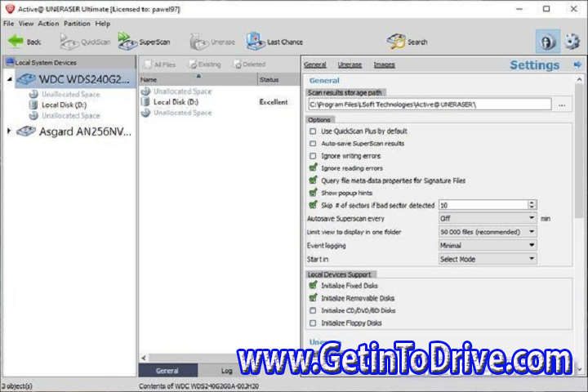Click the Local Disk (D:) icon in file list
Screen dimensions: 588x392
point(145,101)
